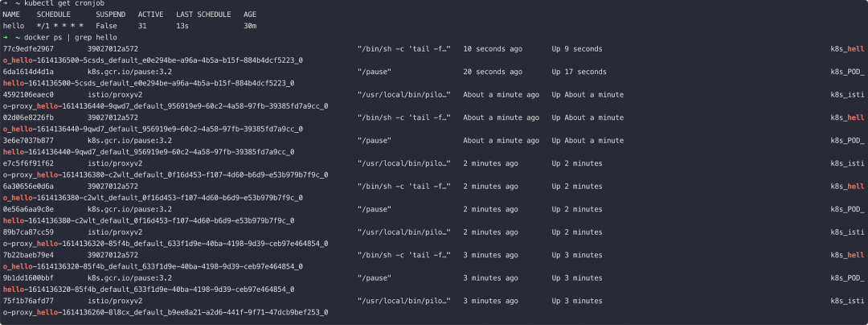The width and height of the screenshot is (868, 325).
Task: Click container ID 9b1dd1600bbf
Action: [28, 278]
